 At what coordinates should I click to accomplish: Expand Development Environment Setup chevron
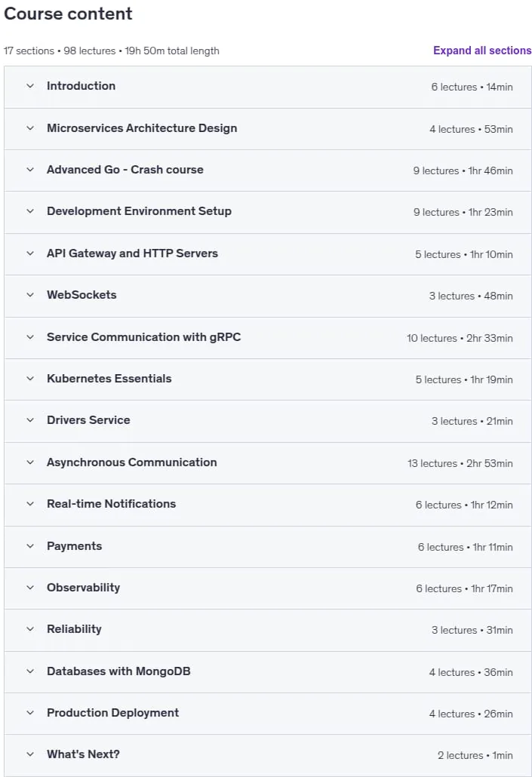tap(30, 211)
